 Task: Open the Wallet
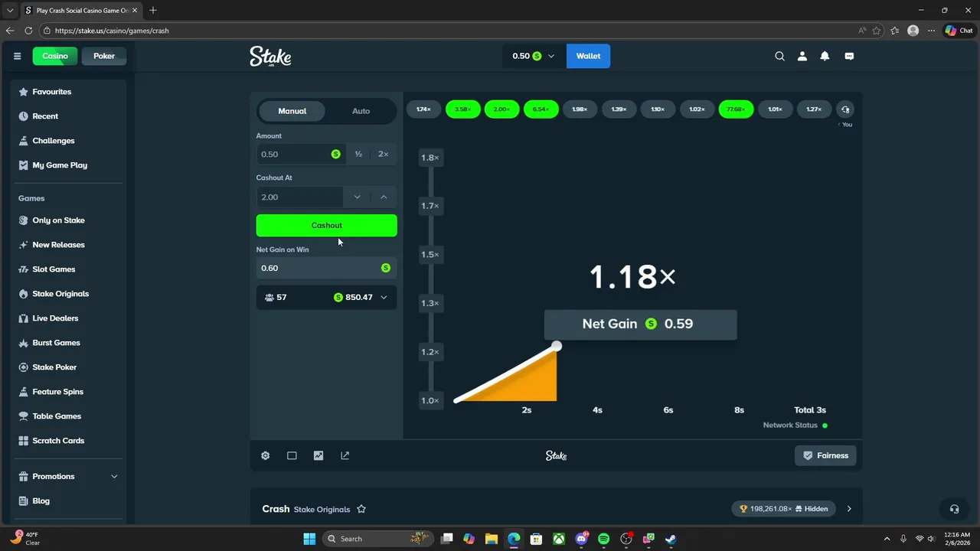point(588,56)
